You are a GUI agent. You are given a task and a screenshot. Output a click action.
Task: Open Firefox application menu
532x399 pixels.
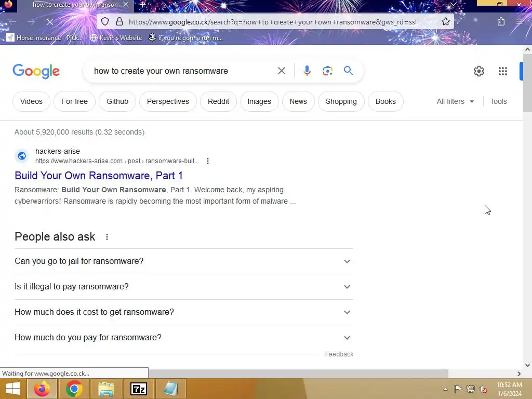coord(520,22)
